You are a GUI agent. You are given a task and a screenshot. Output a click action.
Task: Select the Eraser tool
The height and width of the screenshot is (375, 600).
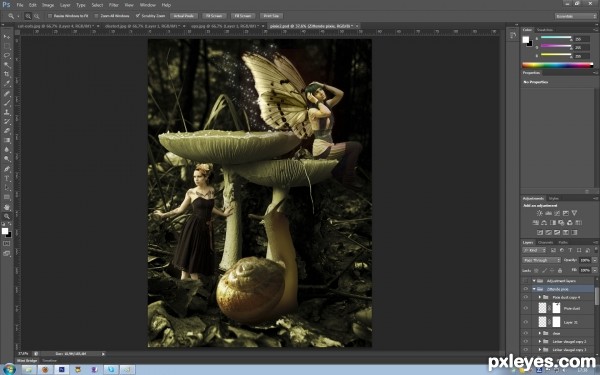7,131
